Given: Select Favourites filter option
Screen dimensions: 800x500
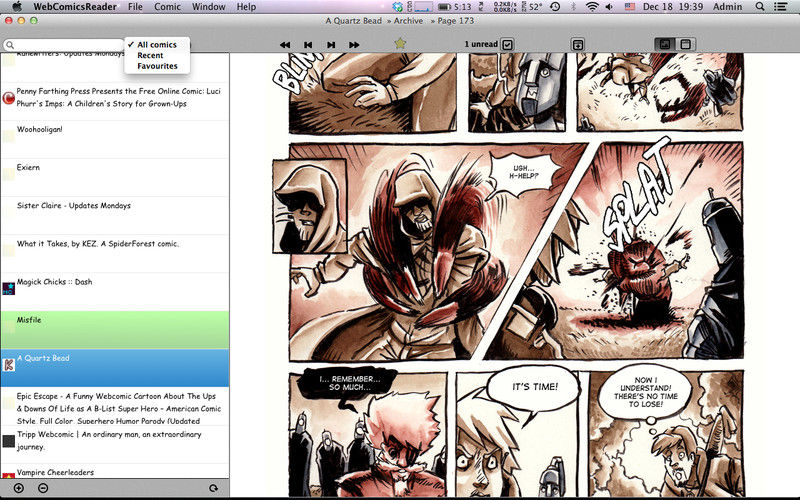Looking at the screenshot, I should [157, 66].
